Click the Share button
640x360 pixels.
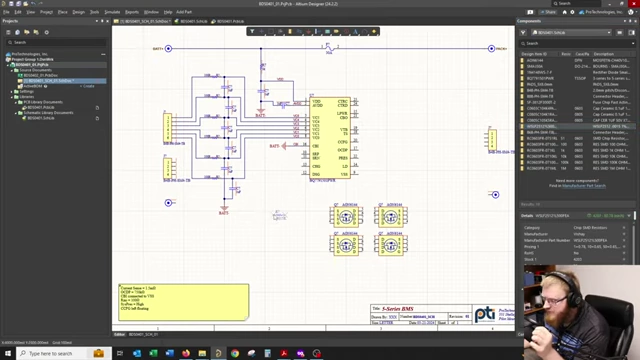point(548,12)
